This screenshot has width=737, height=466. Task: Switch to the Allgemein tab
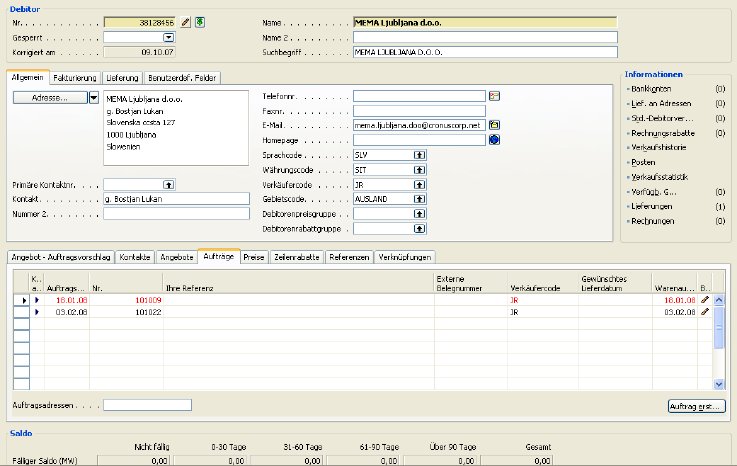tap(27, 78)
